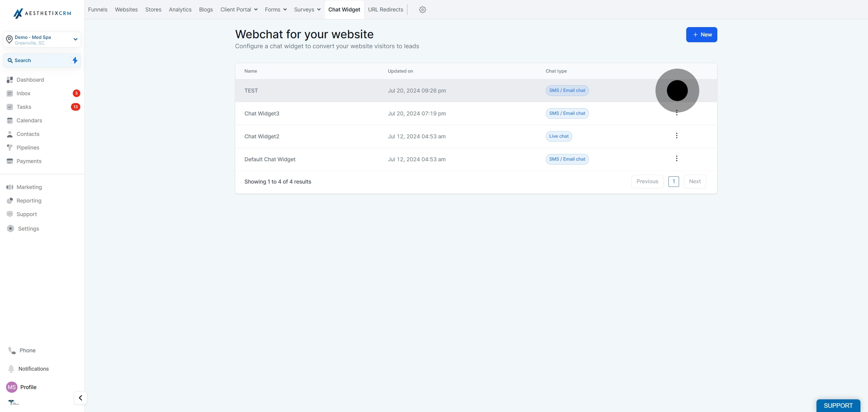The width and height of the screenshot is (868, 412).
Task: Open the Phone dialer icon
Action: tap(12, 350)
